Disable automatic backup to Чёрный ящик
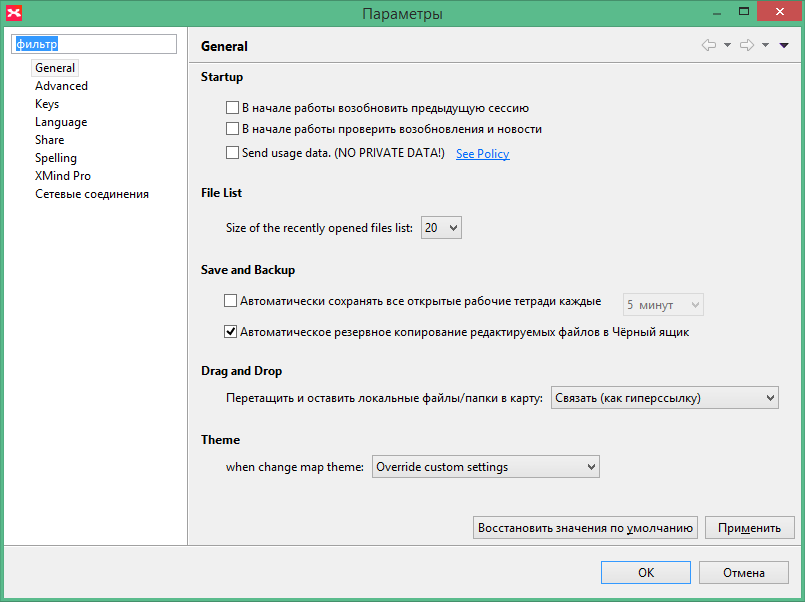 231,332
